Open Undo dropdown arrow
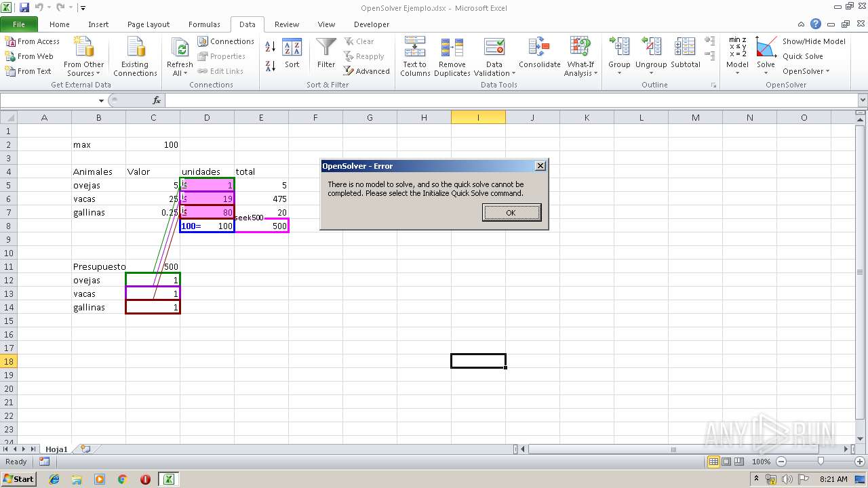 tap(48, 8)
